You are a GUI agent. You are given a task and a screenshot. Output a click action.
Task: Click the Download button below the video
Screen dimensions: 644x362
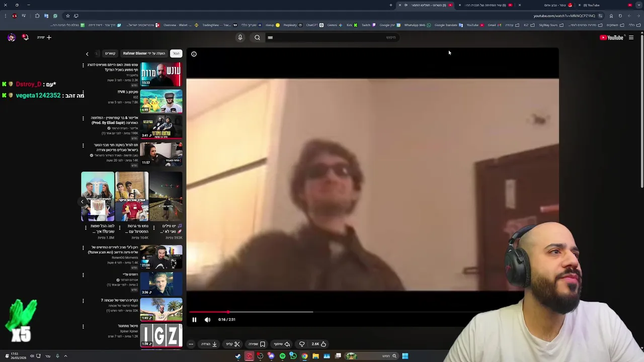209,344
